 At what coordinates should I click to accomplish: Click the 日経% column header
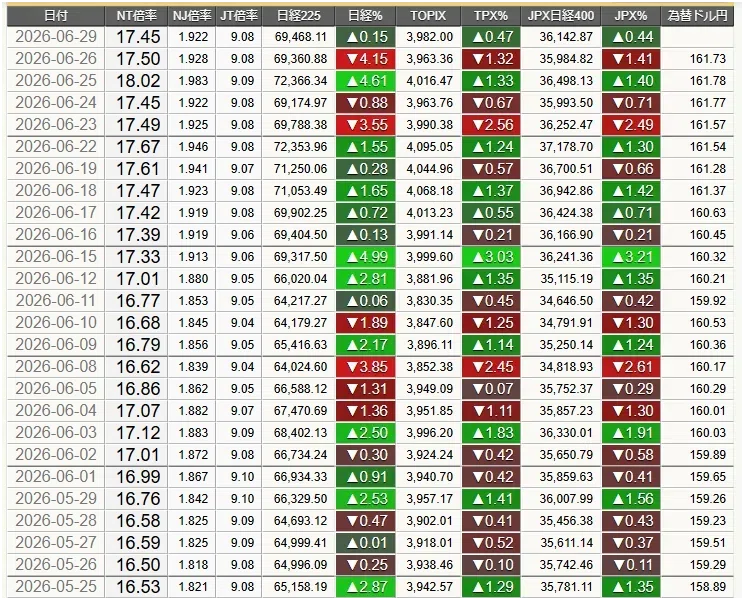click(365, 16)
